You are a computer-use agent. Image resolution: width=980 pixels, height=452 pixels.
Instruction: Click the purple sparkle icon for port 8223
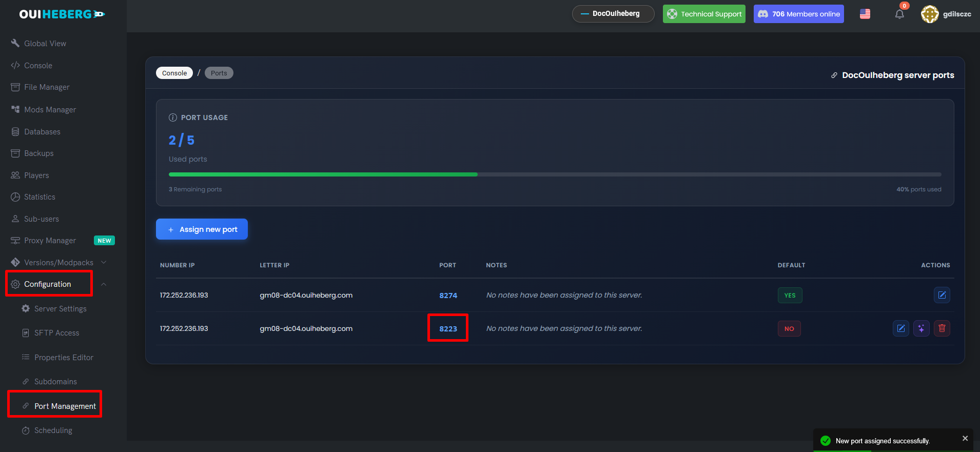921,328
